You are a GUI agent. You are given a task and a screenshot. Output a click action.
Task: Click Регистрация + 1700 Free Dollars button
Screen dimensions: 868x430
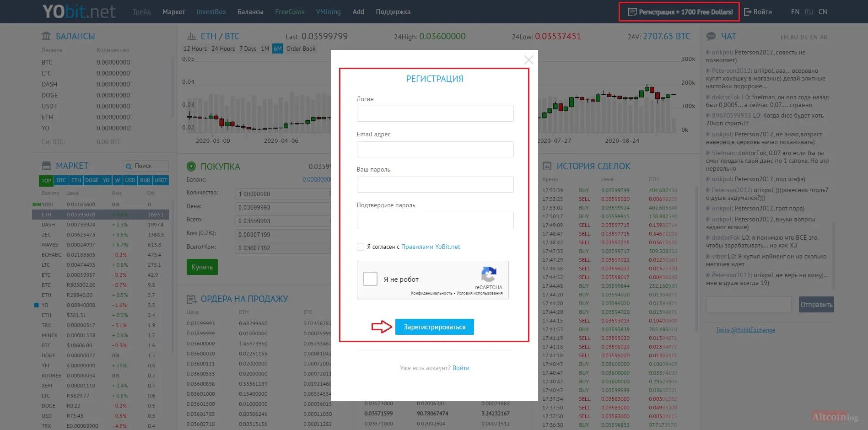point(679,12)
